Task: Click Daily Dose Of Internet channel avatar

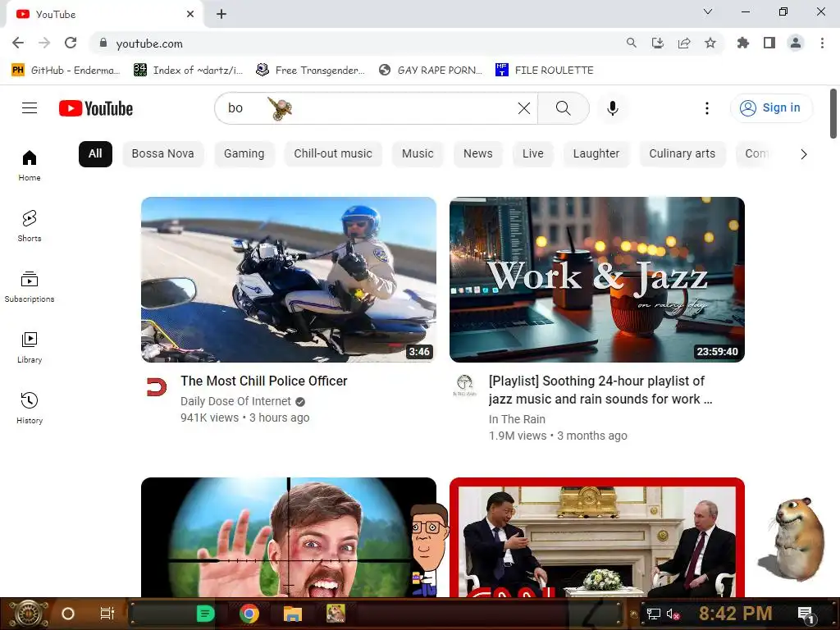Action: [157, 387]
